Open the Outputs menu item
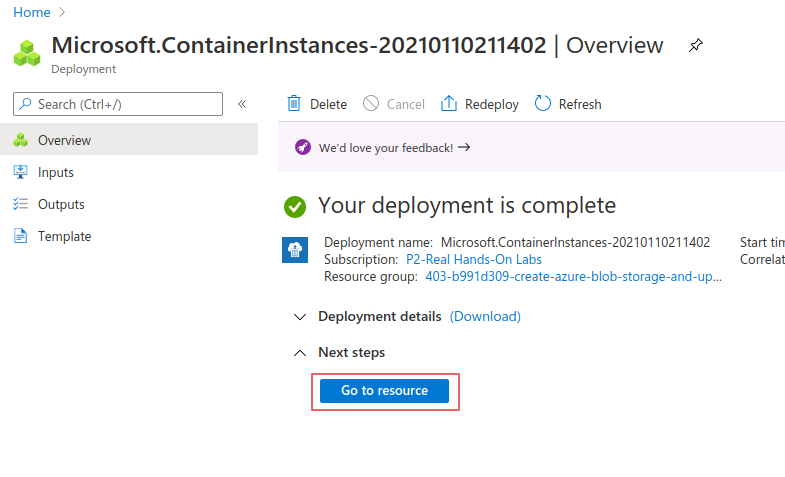This screenshot has width=785, height=477. (129, 204)
